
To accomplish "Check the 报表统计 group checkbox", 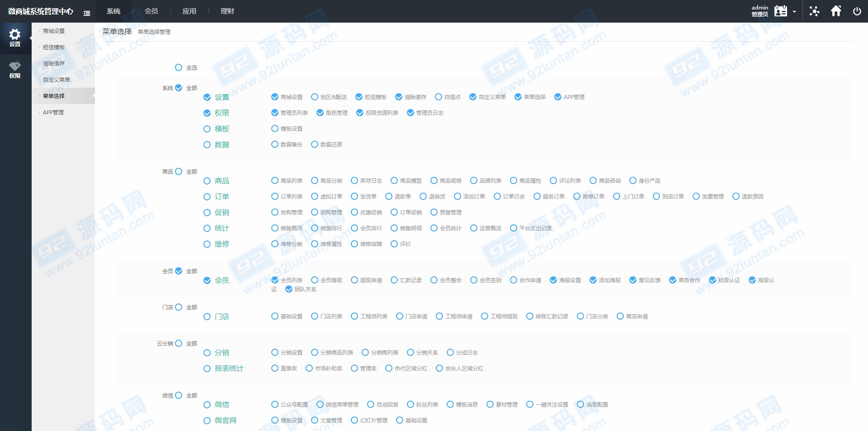I will pyautogui.click(x=207, y=369).
